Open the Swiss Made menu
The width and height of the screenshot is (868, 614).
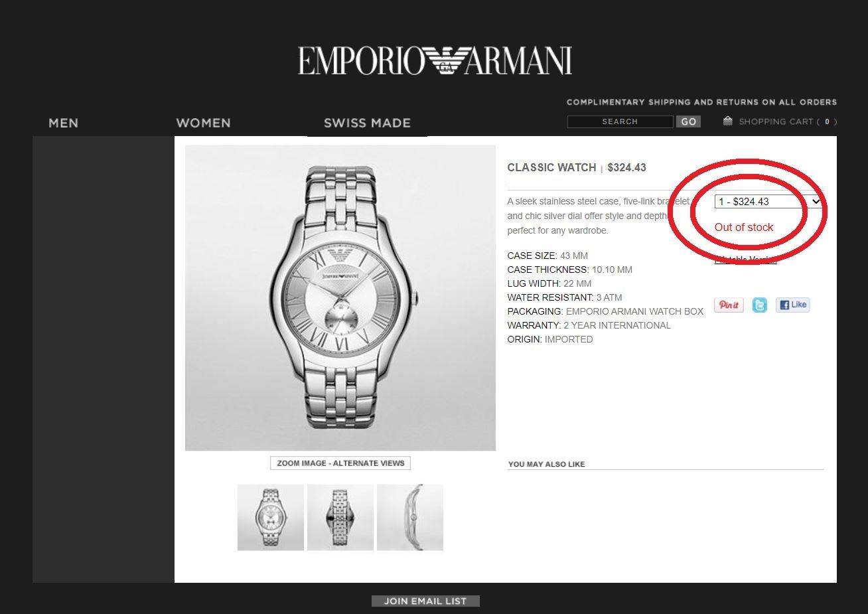[367, 123]
